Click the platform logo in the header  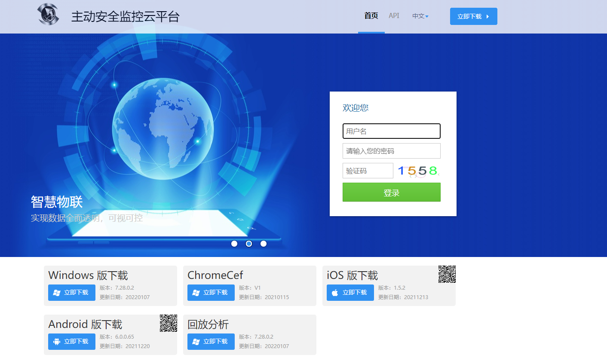(x=48, y=14)
